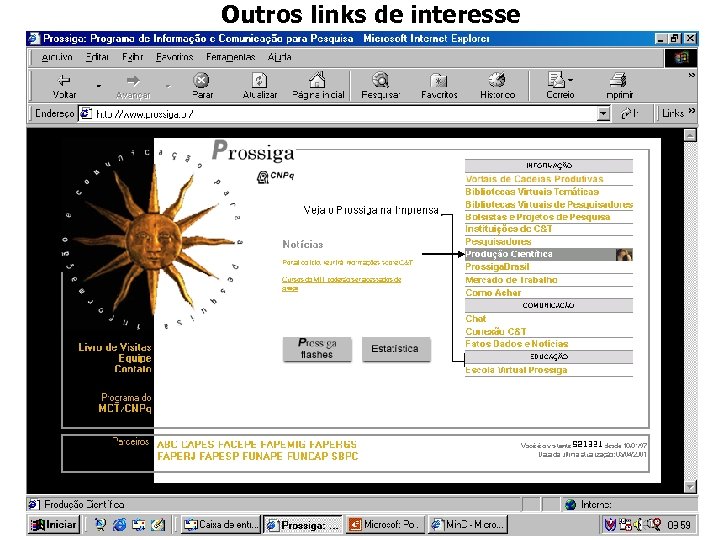720x540 pixels.
Task: Click the underlined news link under Notícias
Action: click(341, 283)
